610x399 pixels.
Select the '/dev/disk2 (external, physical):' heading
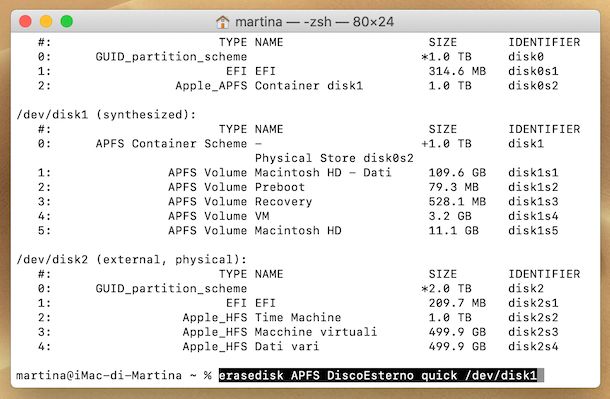pyautogui.click(x=131, y=259)
